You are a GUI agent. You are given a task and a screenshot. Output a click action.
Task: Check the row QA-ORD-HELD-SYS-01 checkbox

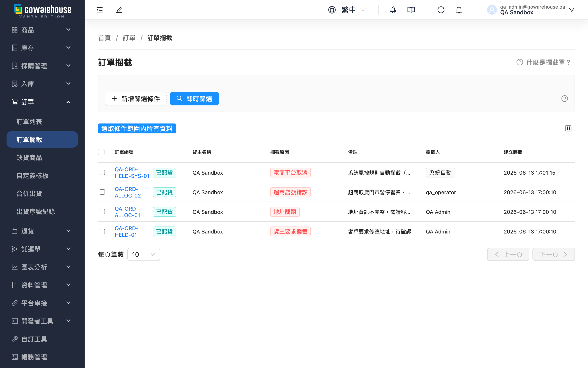tap(102, 172)
